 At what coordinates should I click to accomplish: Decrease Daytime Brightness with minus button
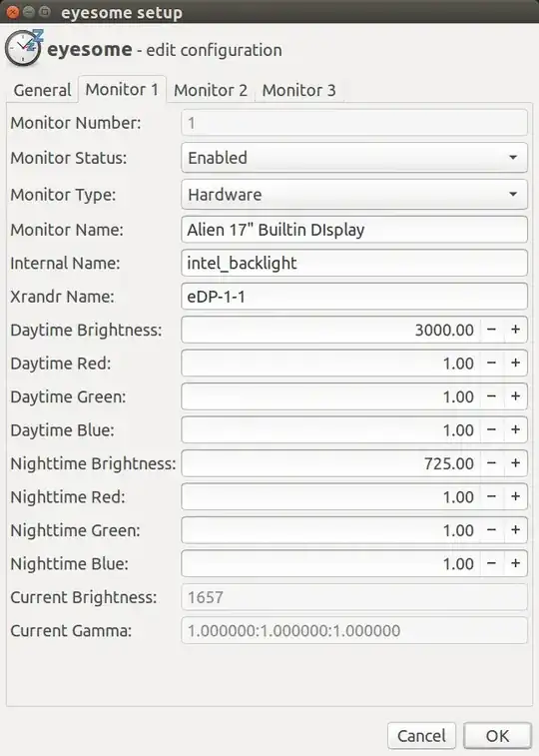click(x=491, y=330)
